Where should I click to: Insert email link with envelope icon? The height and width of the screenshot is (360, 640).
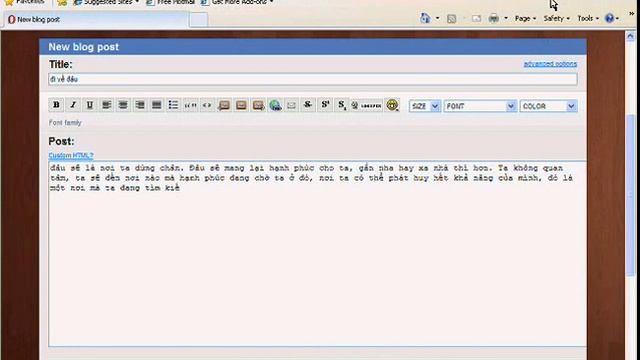pos(291,105)
